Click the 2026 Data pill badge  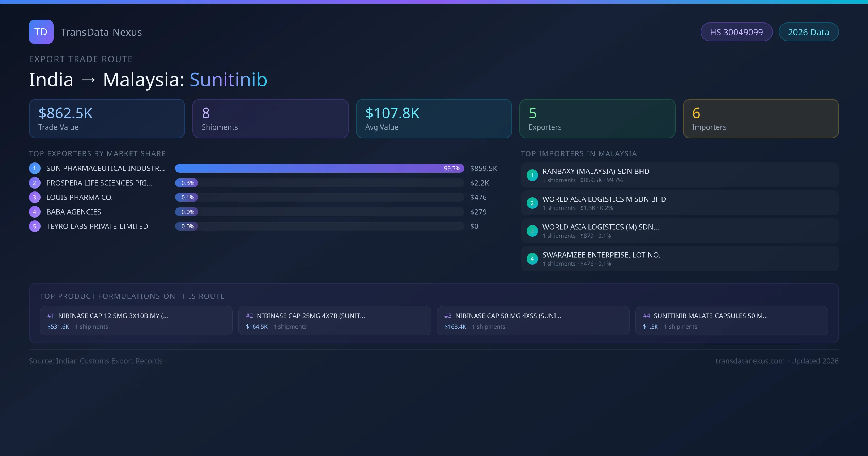tap(808, 32)
